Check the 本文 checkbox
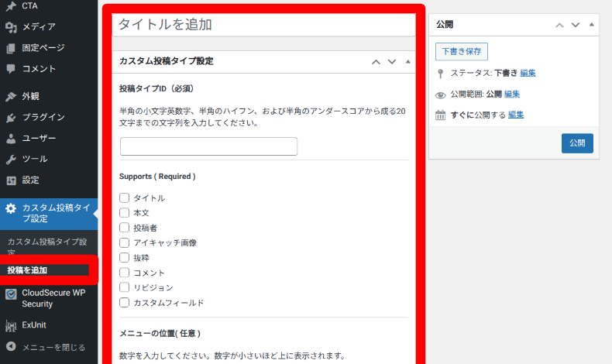The height and width of the screenshot is (364, 612). [124, 213]
